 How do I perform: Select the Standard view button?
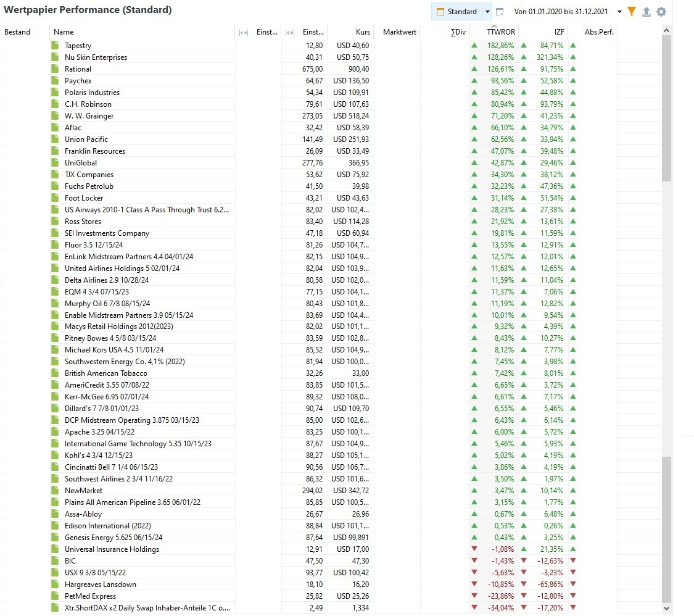456,12
